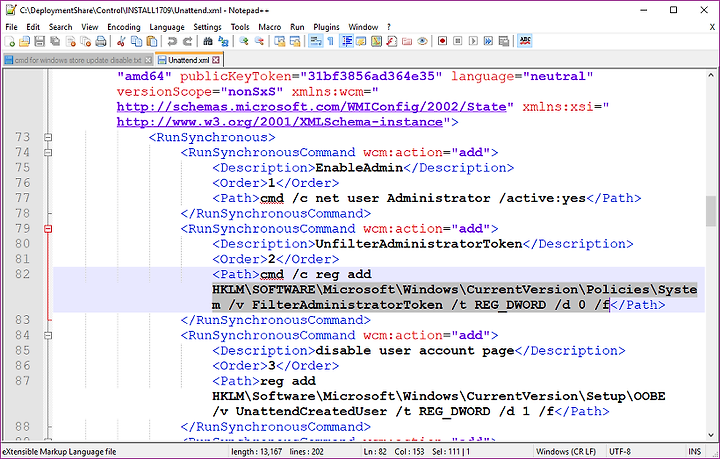Open the Settings menu
The image size is (720, 459).
(207, 27)
